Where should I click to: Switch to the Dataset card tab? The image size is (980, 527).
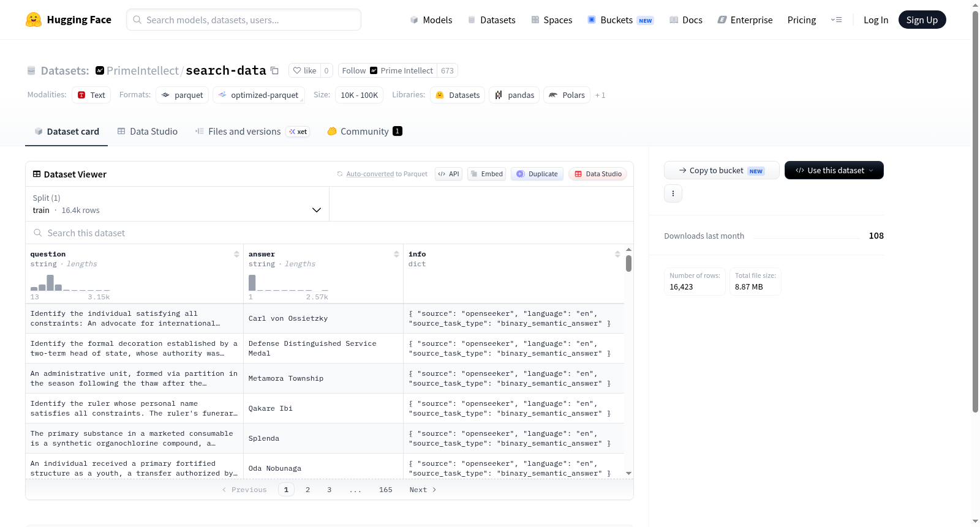[66, 132]
